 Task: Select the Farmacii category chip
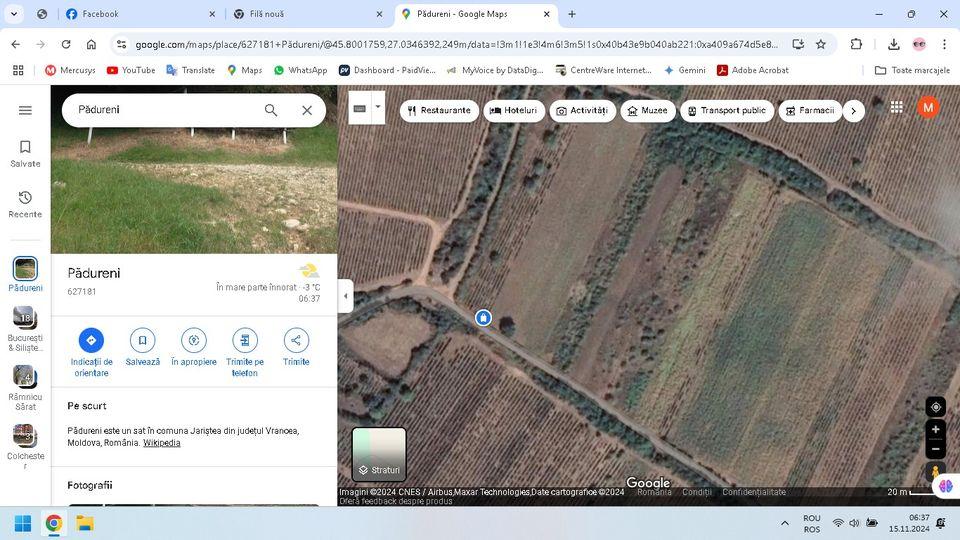point(809,110)
